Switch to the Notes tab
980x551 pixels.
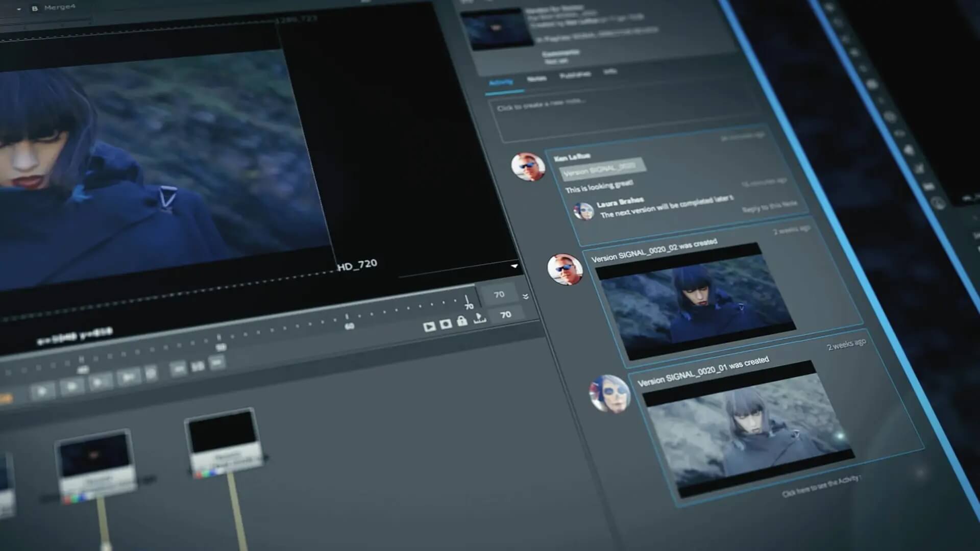tap(536, 78)
